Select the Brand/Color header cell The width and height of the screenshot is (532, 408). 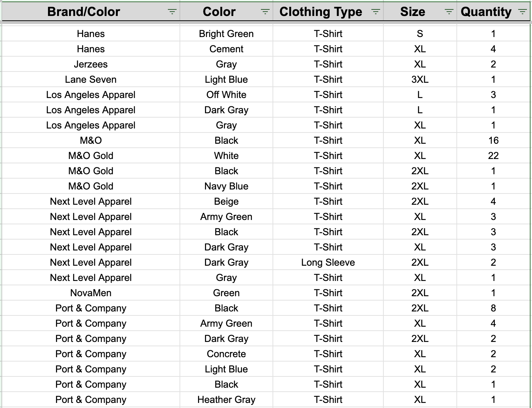point(91,12)
